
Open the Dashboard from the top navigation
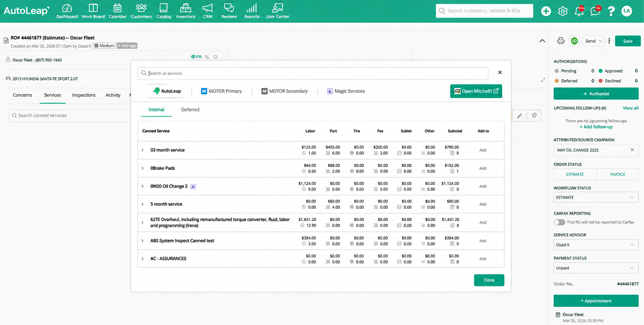click(67, 11)
